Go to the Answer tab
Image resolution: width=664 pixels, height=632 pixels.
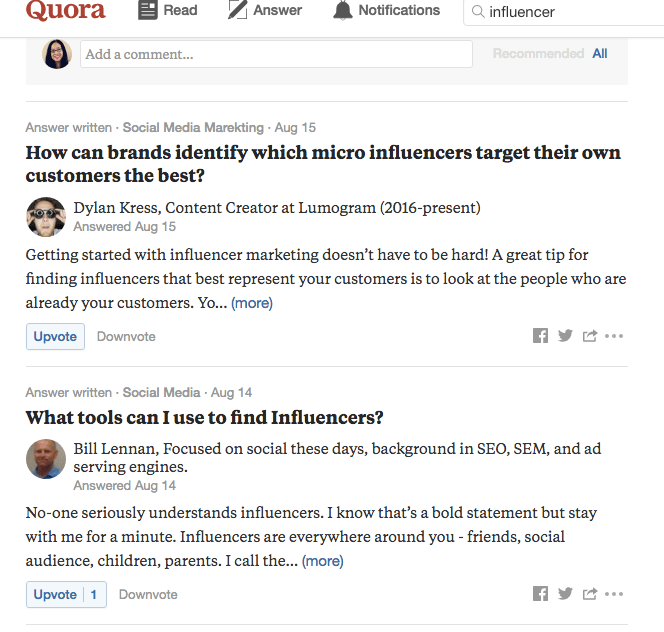click(x=265, y=10)
